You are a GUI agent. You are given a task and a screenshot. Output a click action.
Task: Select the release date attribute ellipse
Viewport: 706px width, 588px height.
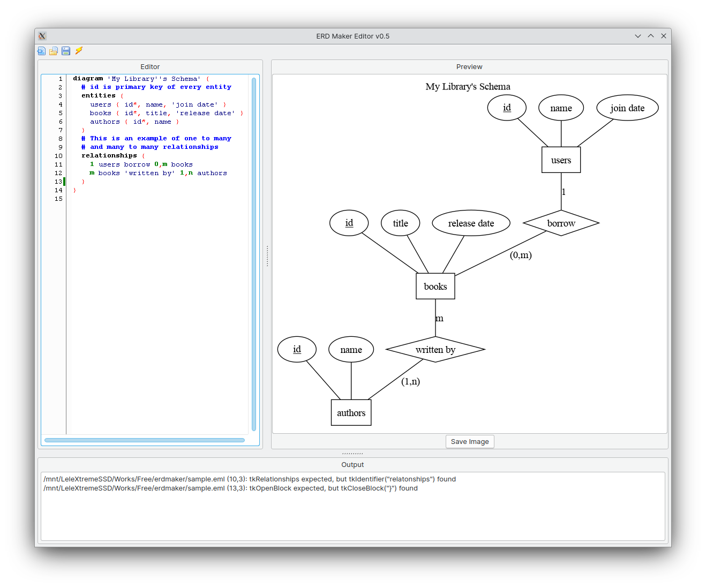471,223
